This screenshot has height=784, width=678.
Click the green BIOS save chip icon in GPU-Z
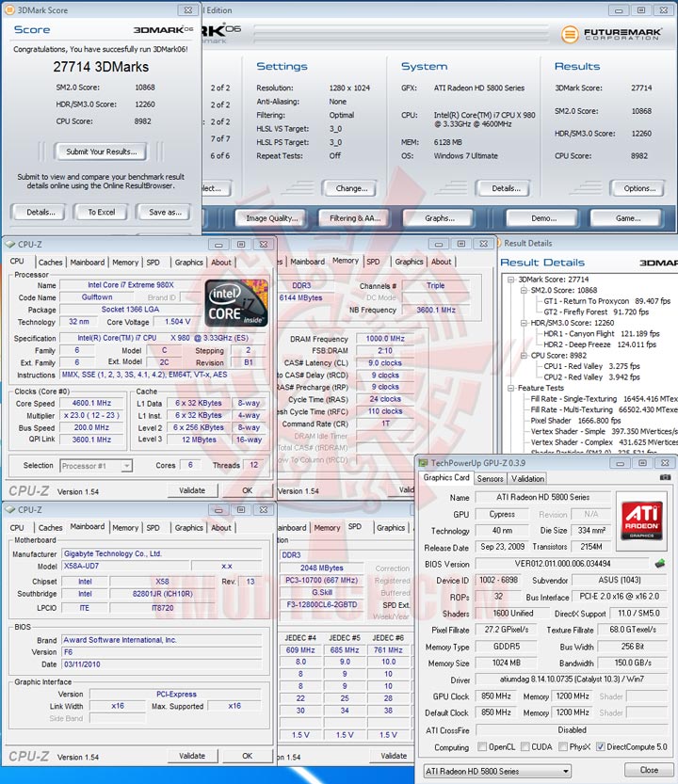[x=660, y=564]
